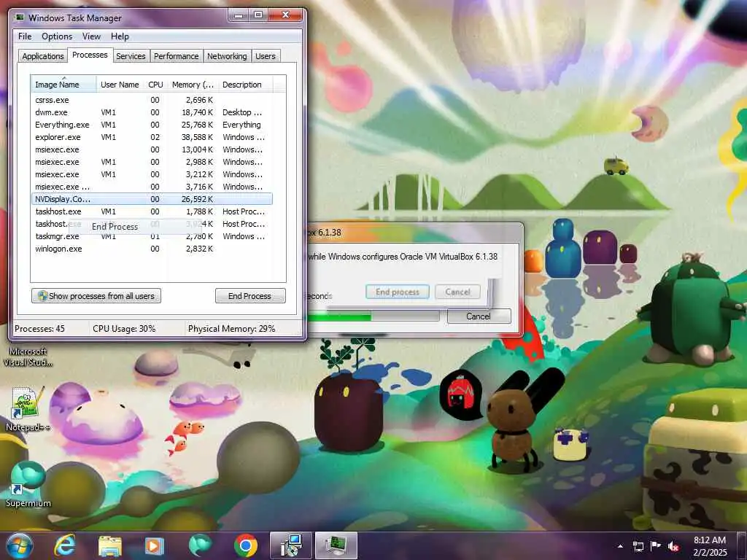Click the VirtualBox installer progress bar
The height and width of the screenshot is (560, 747).
pos(373,316)
